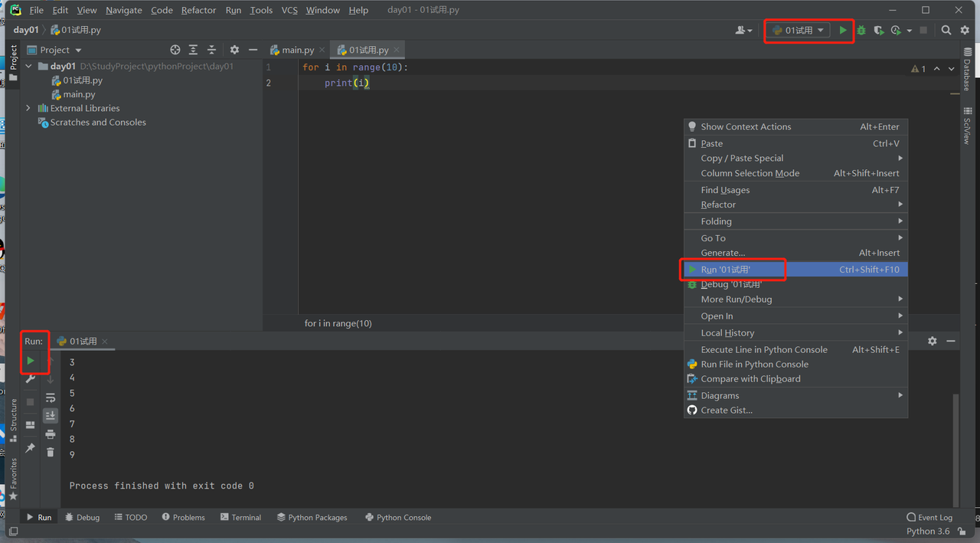Open the Event Log
The width and height of the screenshot is (980, 543).
pos(929,518)
